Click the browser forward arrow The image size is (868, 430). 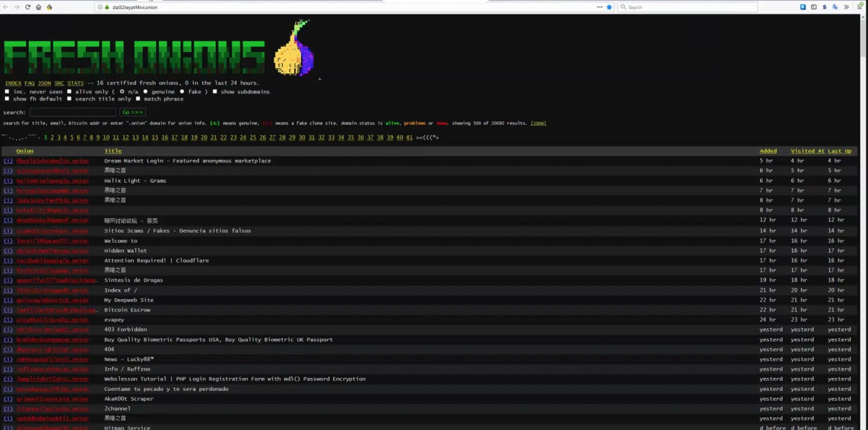click(17, 7)
